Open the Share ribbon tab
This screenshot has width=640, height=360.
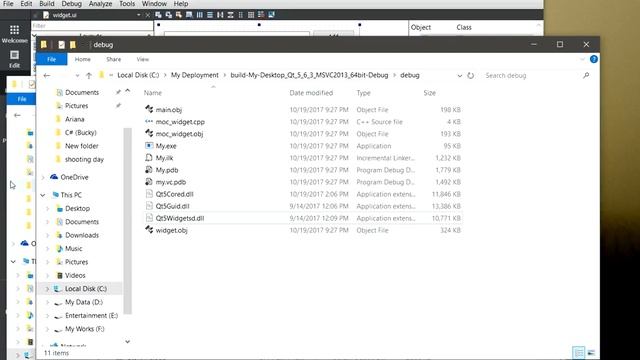[x=113, y=59]
